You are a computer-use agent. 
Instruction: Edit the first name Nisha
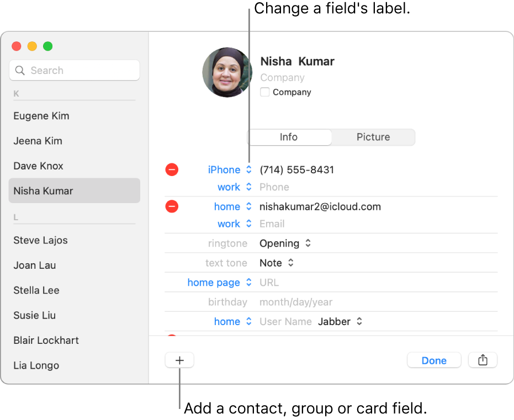[x=276, y=61]
